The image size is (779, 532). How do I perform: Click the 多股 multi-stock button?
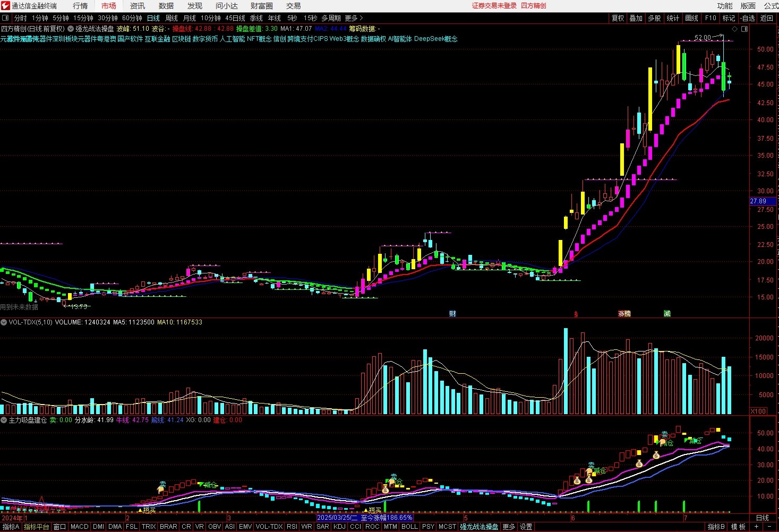click(654, 18)
